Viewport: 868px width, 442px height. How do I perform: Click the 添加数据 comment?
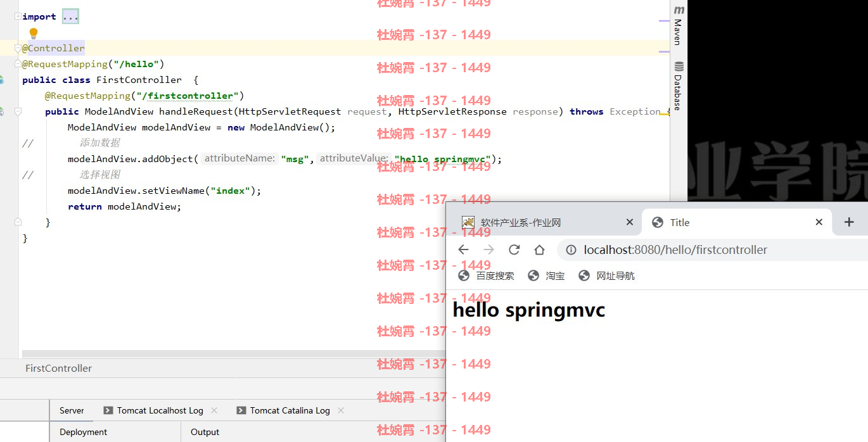(x=99, y=143)
